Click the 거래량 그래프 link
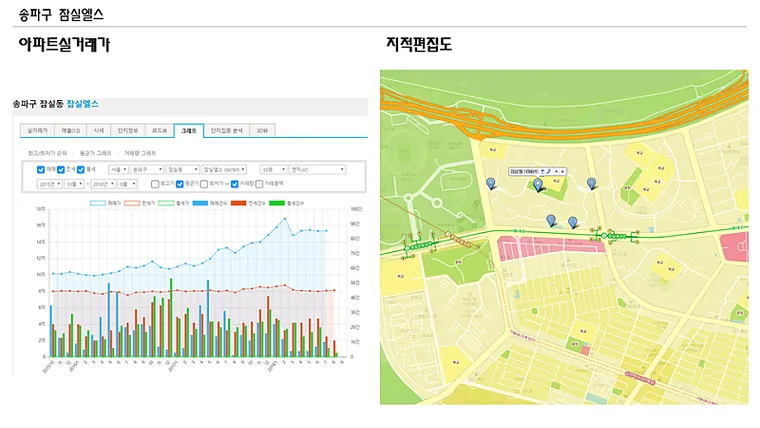Screen dimensions: 760x428 click(x=140, y=153)
